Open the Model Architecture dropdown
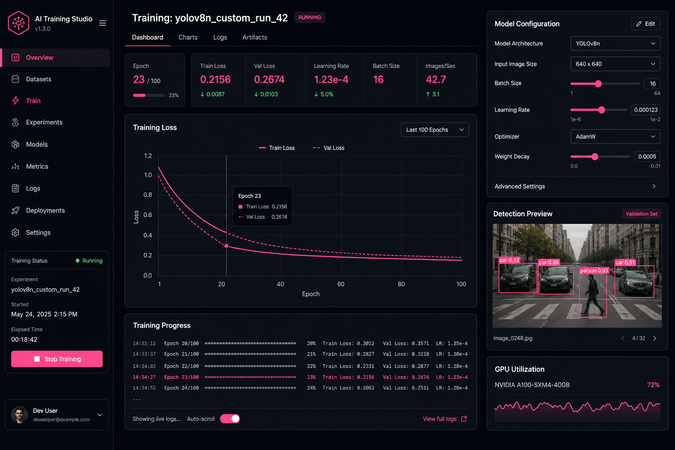Viewport: 675px width, 450px height. (x=615, y=43)
